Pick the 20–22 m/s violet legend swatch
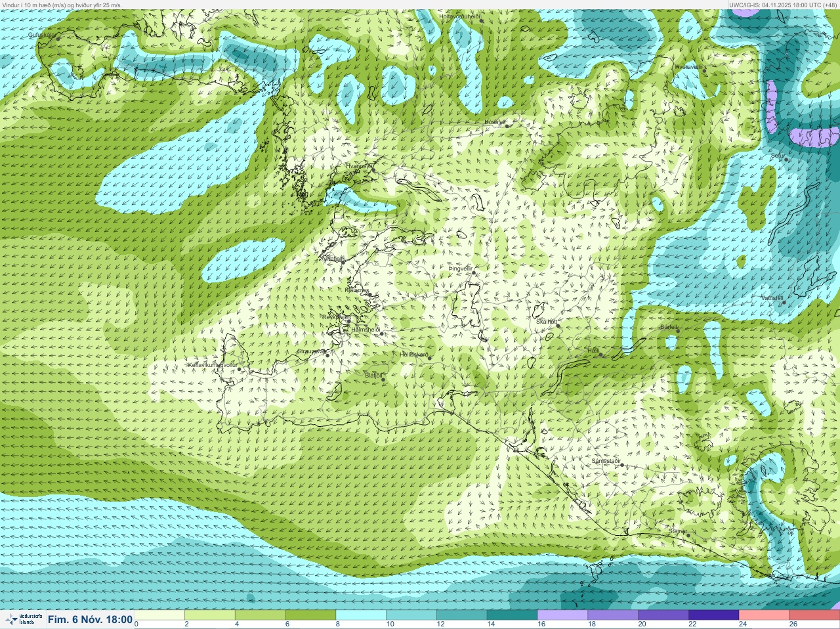This screenshot has width=840, height=629. click(663, 615)
